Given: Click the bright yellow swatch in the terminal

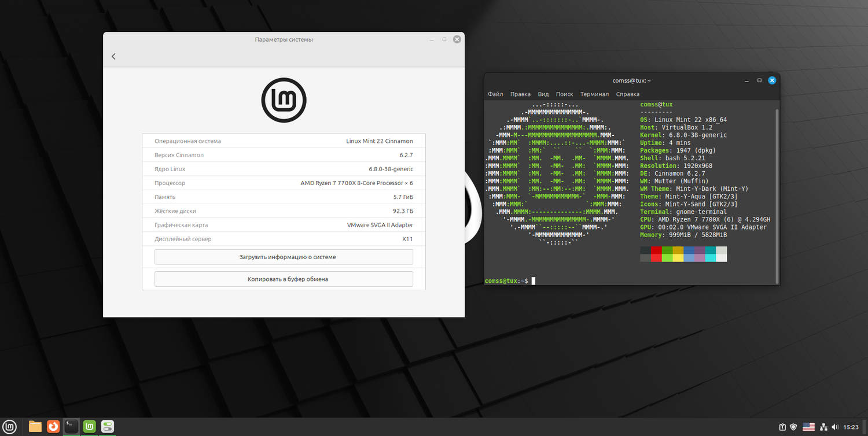Looking at the screenshot, I should pyautogui.click(x=678, y=258).
